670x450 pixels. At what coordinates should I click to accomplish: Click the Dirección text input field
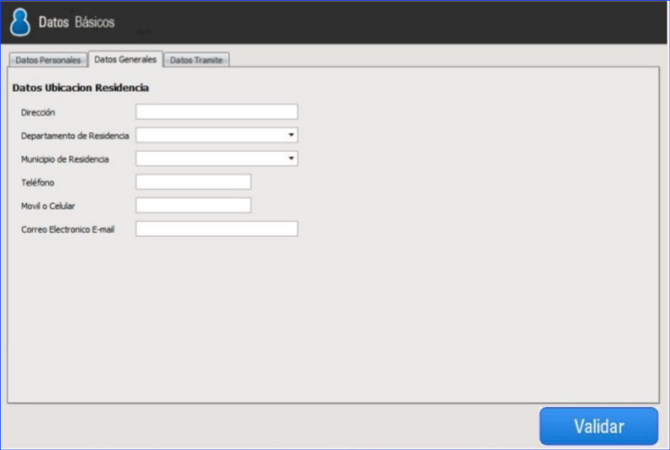[x=217, y=112]
